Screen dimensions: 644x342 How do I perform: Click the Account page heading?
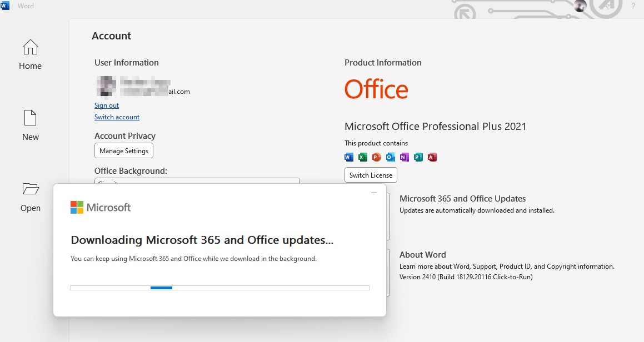coord(111,36)
